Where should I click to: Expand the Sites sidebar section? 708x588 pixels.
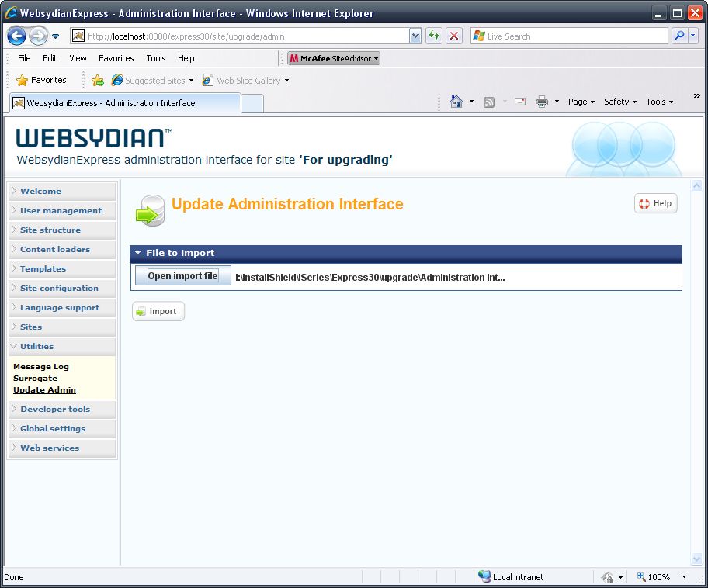[x=62, y=327]
